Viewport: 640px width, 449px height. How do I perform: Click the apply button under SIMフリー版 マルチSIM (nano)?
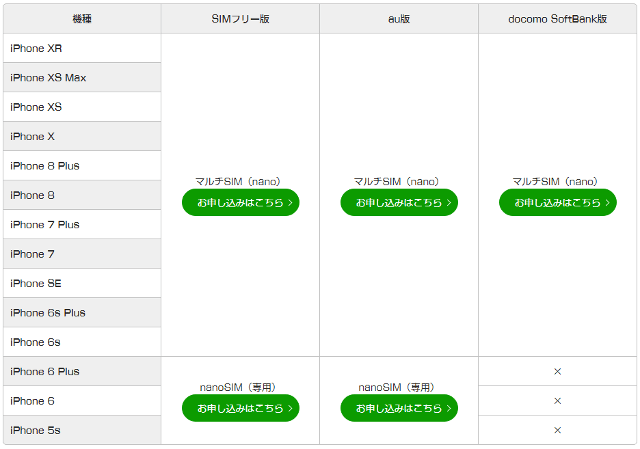tap(240, 202)
